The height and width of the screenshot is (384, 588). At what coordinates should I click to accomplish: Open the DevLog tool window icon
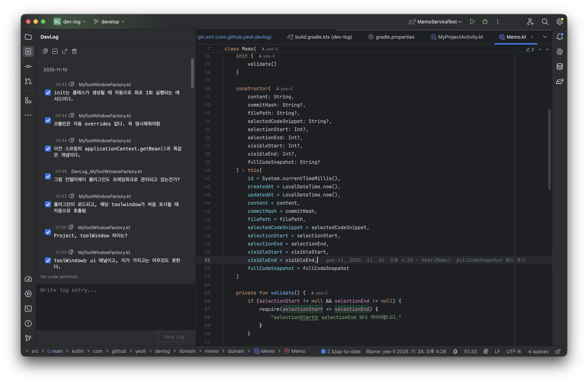[x=28, y=52]
